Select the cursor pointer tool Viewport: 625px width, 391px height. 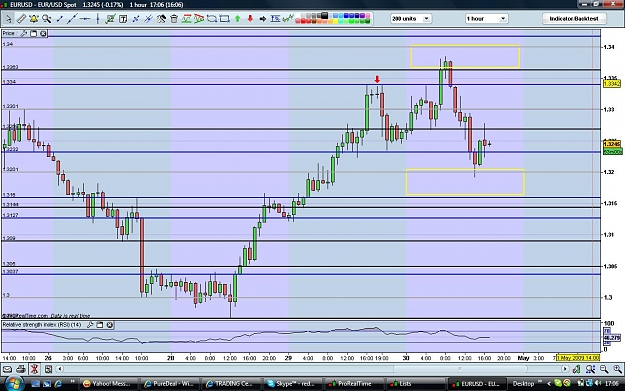pyautogui.click(x=8, y=19)
